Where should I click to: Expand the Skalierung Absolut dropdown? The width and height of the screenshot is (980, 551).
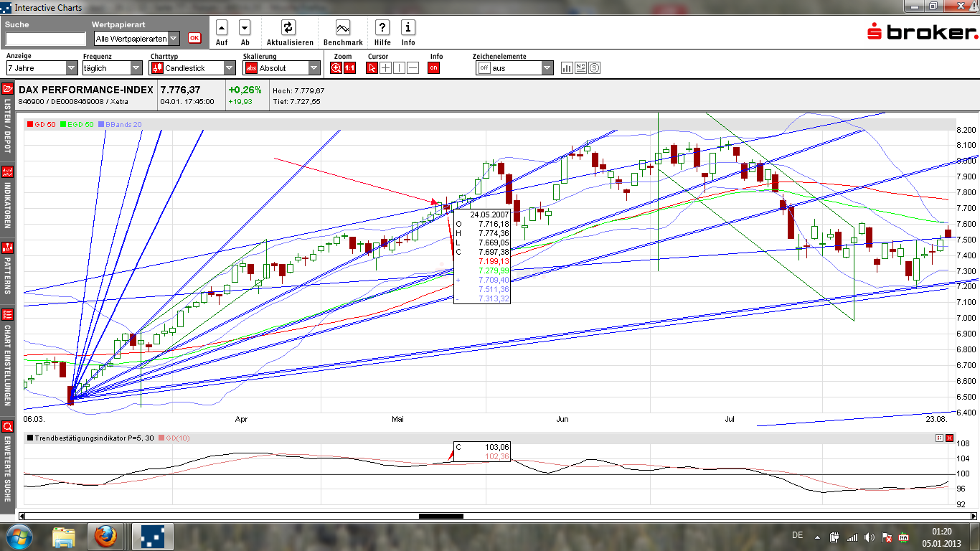(x=281, y=68)
